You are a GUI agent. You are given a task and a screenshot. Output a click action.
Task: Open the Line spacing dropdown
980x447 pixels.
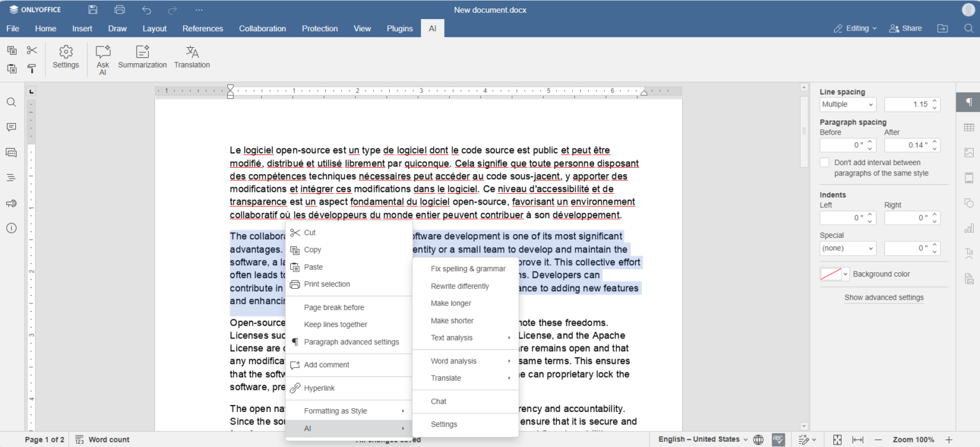(847, 104)
